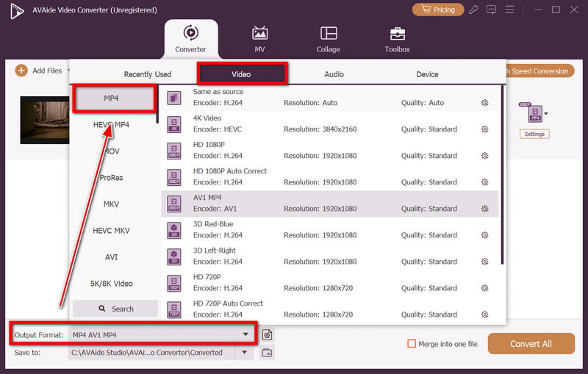
Task: Click the Convert All button
Action: 531,344
